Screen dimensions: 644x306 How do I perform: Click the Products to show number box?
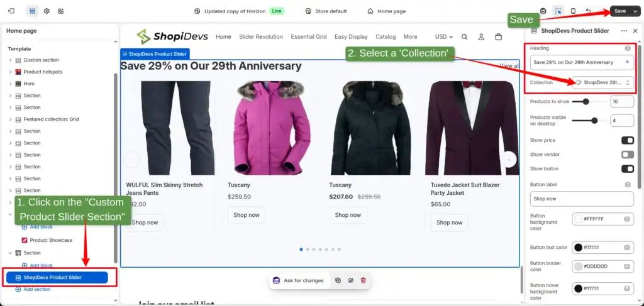click(x=622, y=102)
